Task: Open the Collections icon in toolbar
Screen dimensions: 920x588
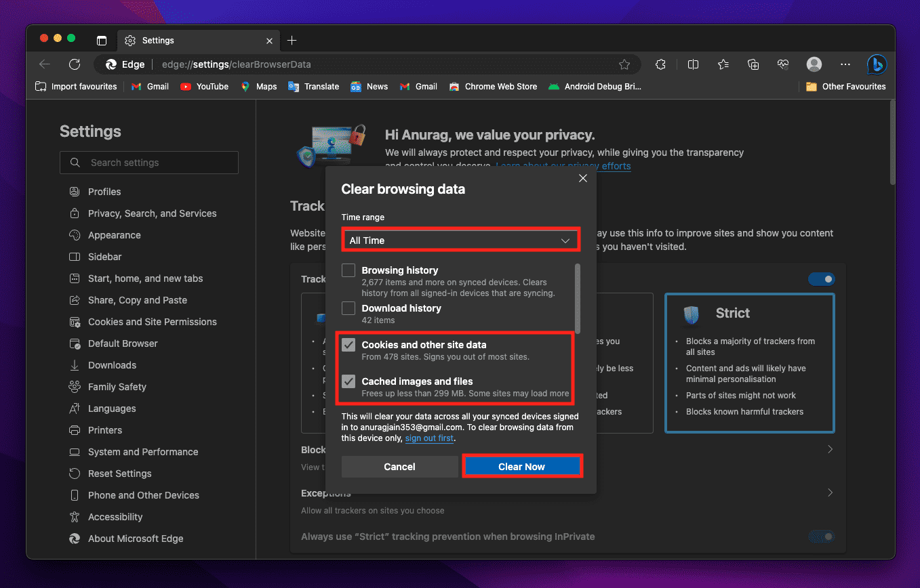Action: [x=753, y=64]
